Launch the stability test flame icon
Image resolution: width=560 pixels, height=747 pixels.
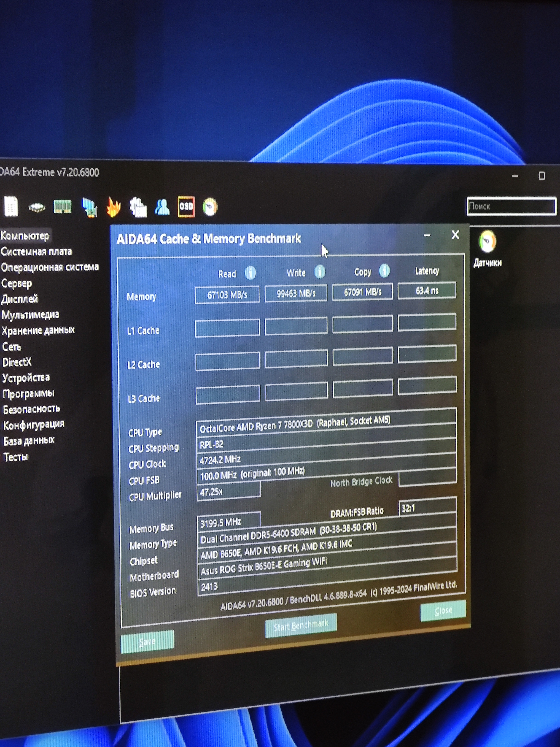[113, 207]
